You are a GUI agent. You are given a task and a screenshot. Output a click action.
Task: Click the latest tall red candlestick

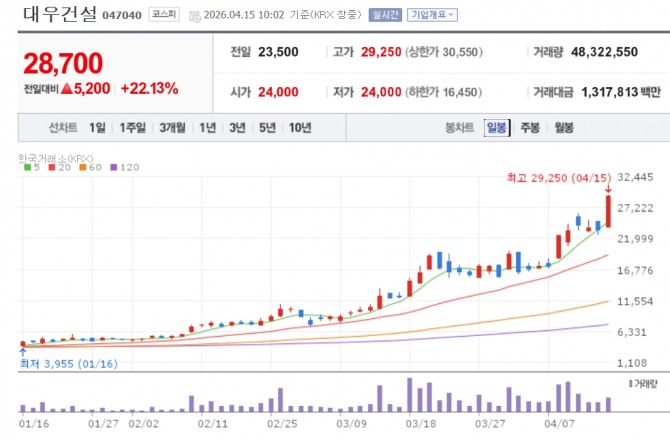[x=608, y=211]
